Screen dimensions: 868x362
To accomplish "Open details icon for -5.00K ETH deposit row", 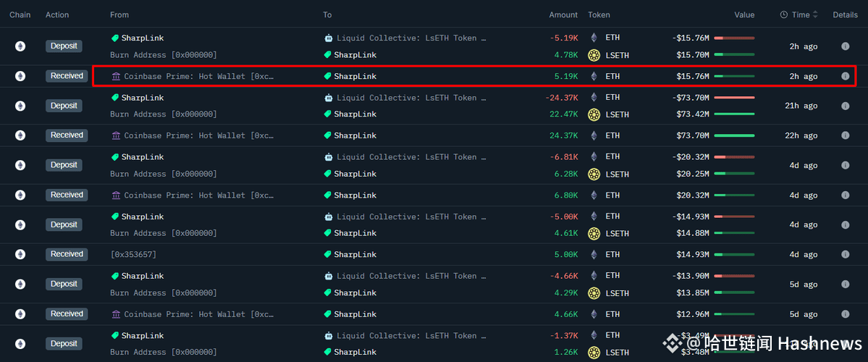I will pos(845,224).
